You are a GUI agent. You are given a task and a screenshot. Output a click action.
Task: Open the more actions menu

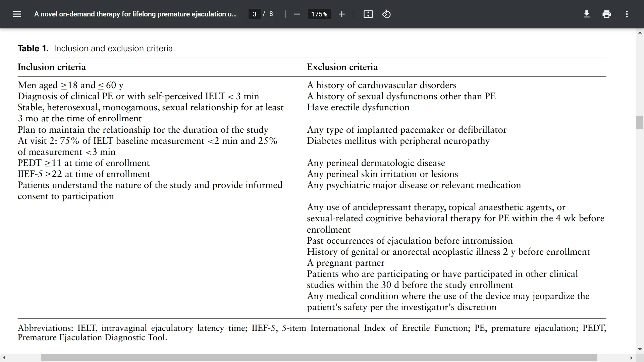(627, 14)
